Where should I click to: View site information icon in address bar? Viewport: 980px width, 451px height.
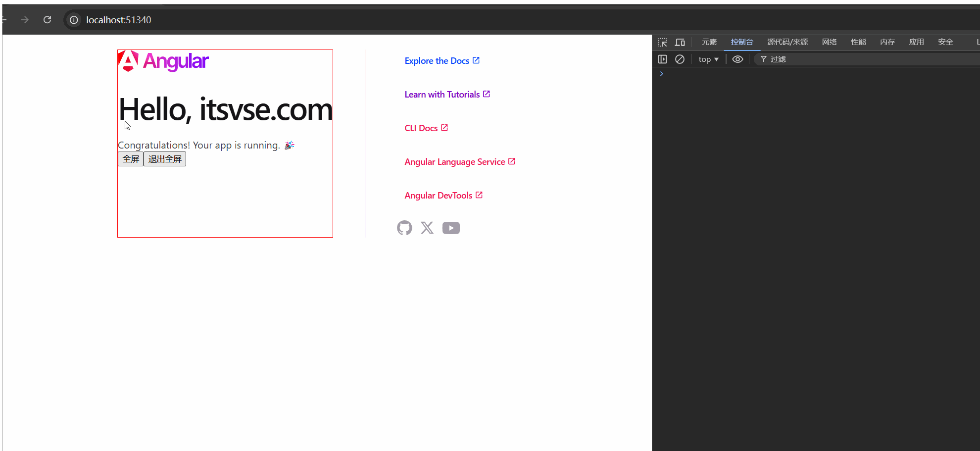coord(74,20)
